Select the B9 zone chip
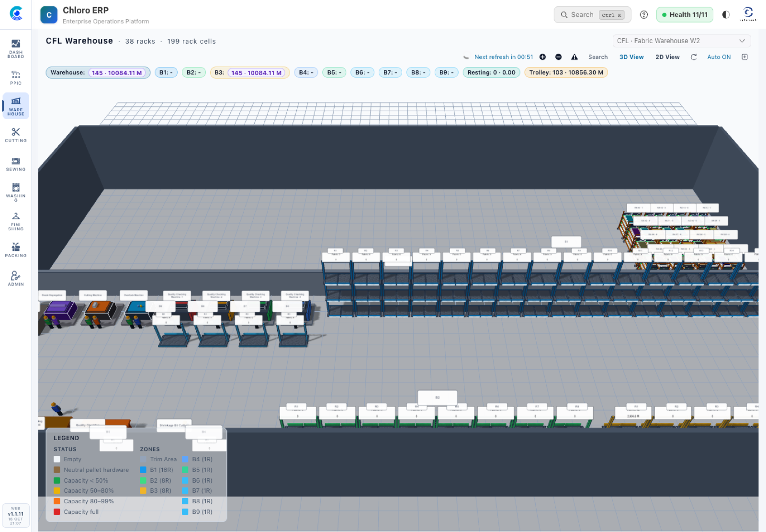 coord(447,73)
